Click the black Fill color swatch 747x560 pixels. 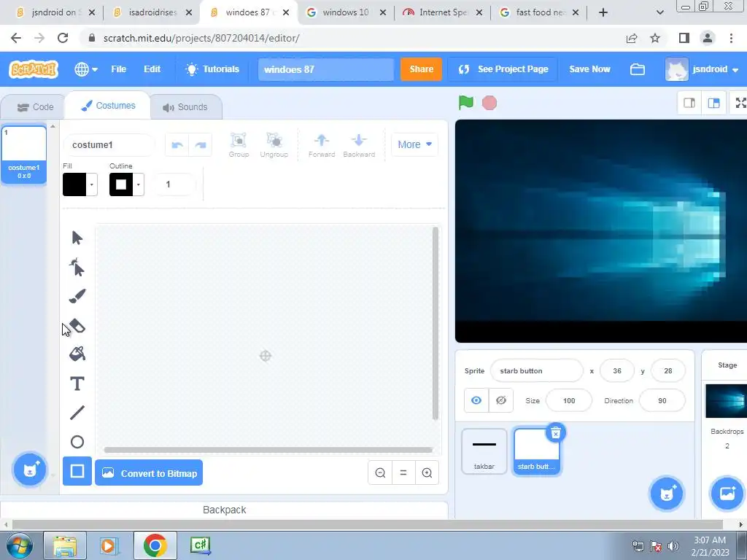click(74, 184)
